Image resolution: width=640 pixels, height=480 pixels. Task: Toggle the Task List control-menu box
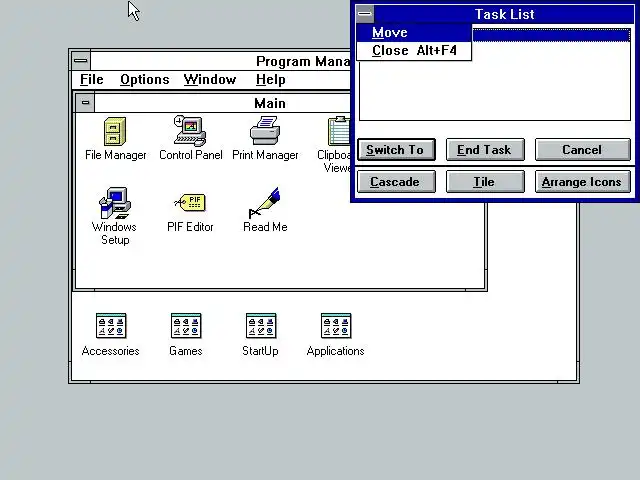(364, 14)
